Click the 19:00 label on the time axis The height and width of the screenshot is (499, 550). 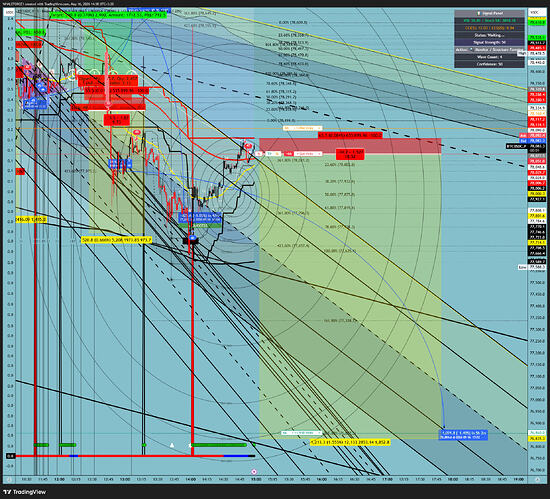click(x=518, y=479)
